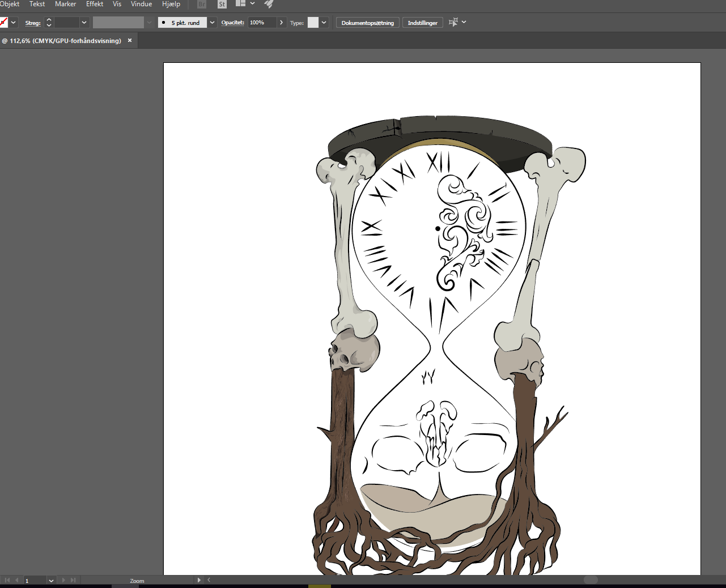This screenshot has height=588, width=726.
Task: Expand the arrange documents dropdown arrow
Action: (x=252, y=3)
